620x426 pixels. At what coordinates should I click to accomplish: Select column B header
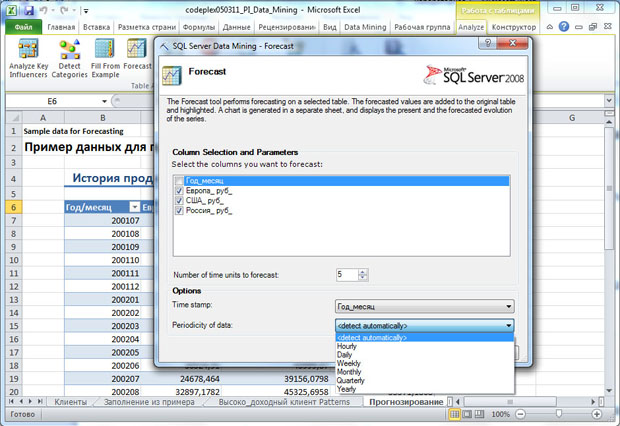point(102,117)
